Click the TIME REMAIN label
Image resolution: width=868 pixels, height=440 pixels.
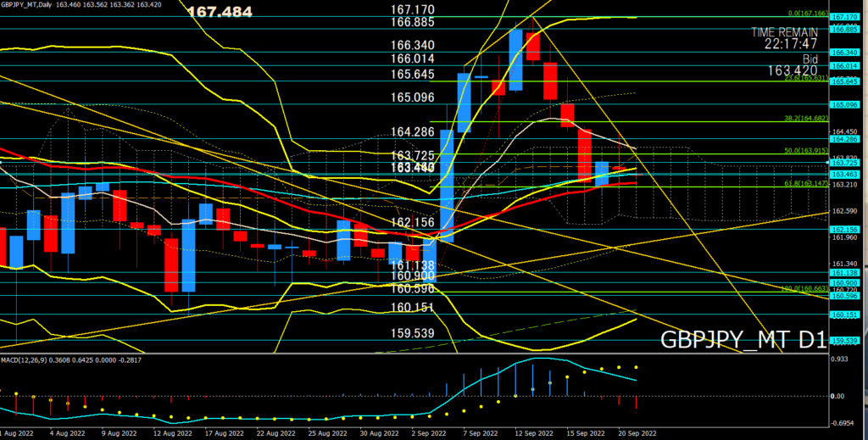pos(784,33)
